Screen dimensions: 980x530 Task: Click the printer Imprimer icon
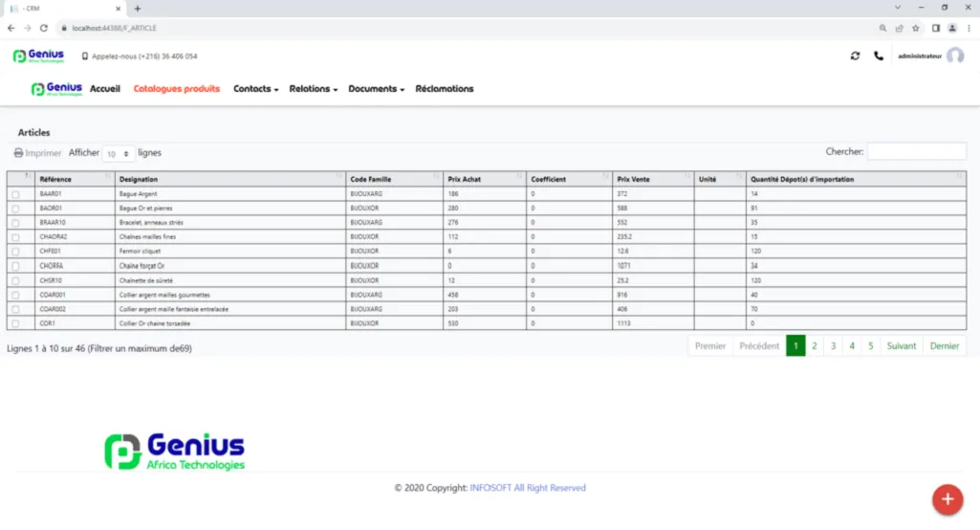point(19,153)
